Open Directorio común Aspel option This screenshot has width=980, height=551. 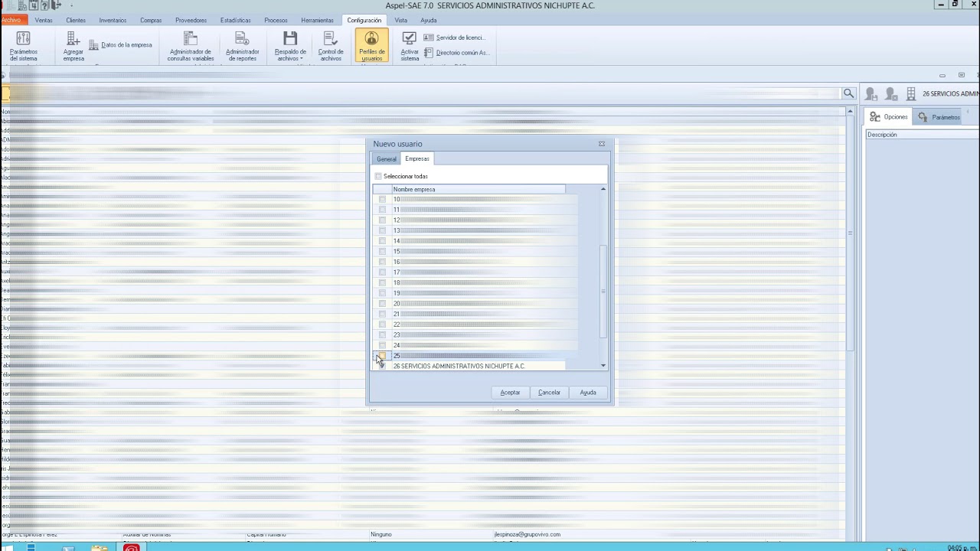click(456, 53)
